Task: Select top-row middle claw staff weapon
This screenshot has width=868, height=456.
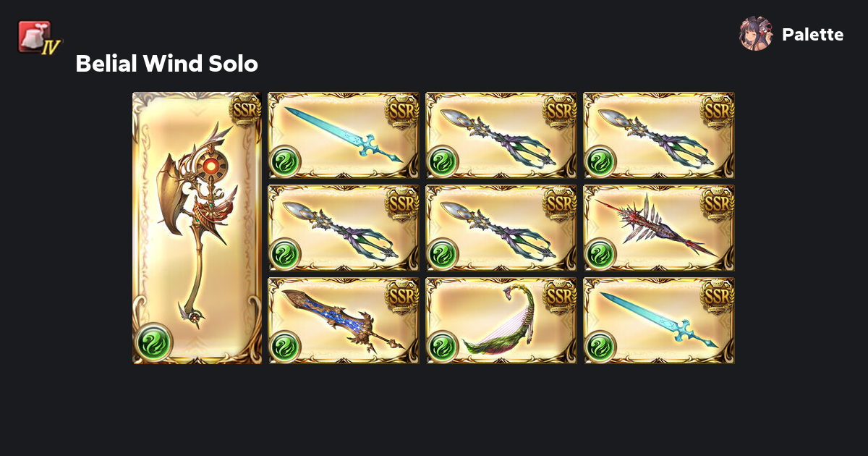Action: coord(501,135)
